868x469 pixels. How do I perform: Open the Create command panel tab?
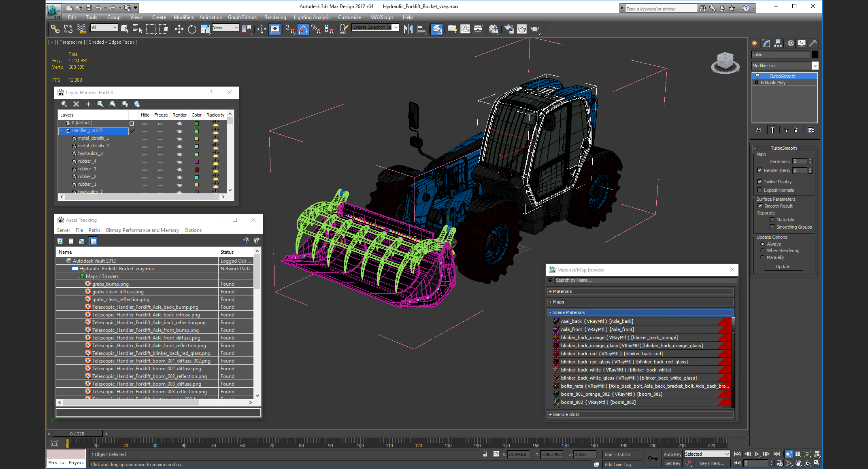(755, 43)
